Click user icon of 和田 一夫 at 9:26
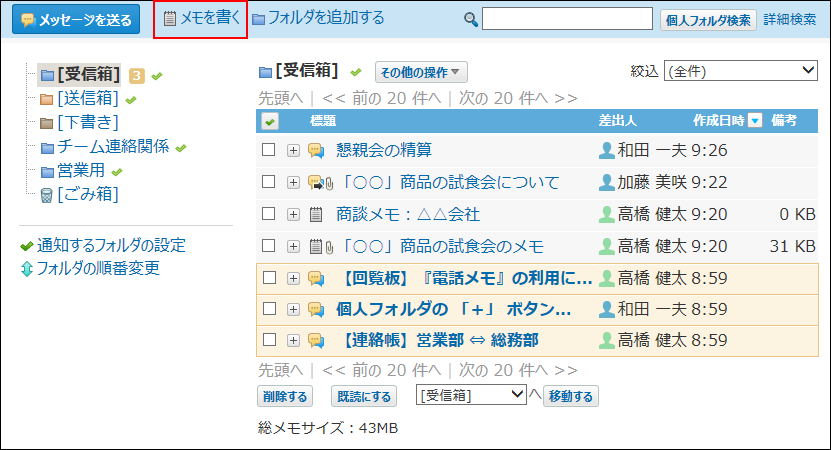 606,151
